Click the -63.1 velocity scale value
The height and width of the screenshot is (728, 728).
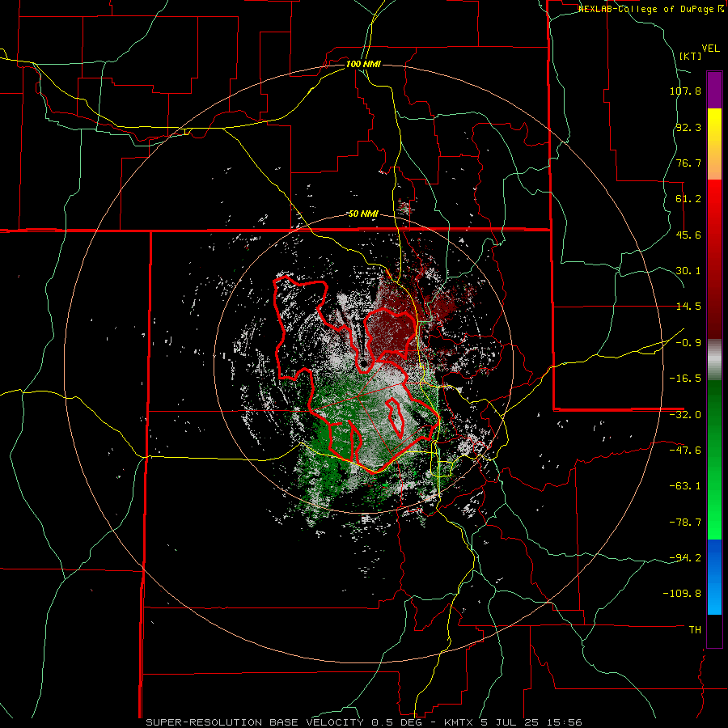pos(685,486)
